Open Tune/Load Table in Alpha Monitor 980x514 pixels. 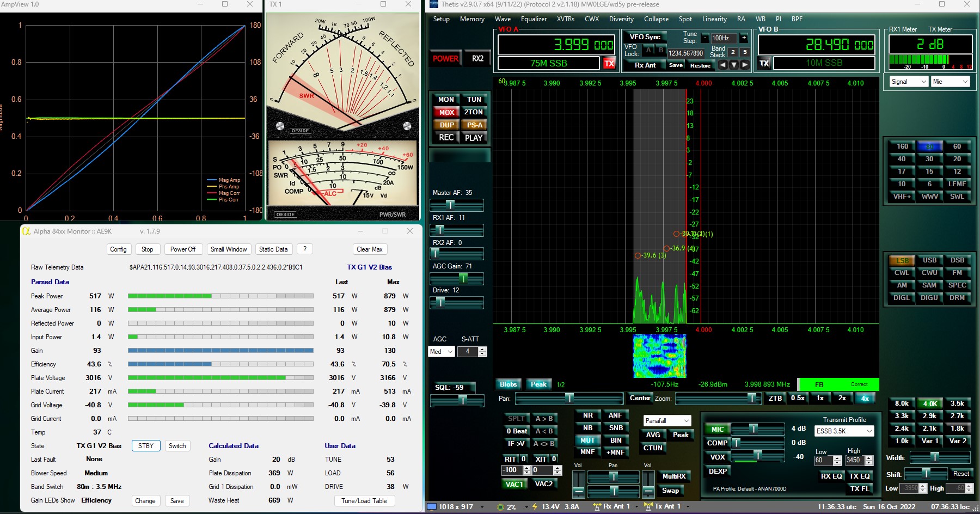pyautogui.click(x=364, y=501)
